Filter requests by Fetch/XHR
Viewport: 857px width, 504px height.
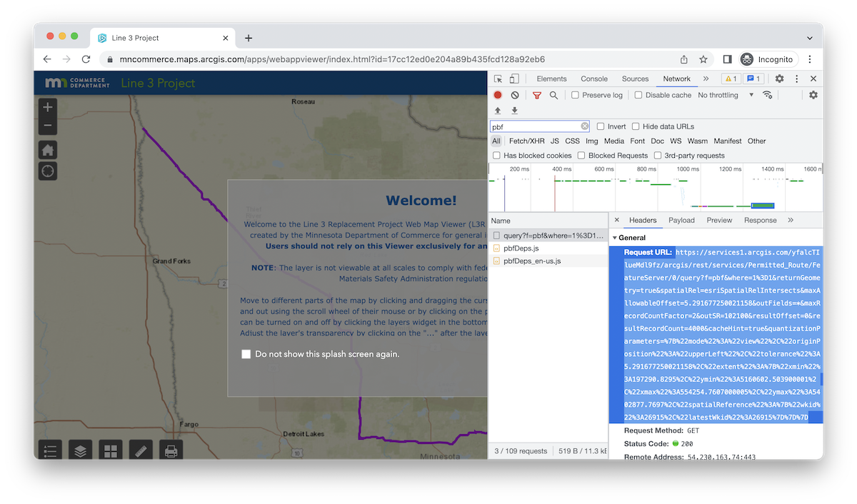527,141
